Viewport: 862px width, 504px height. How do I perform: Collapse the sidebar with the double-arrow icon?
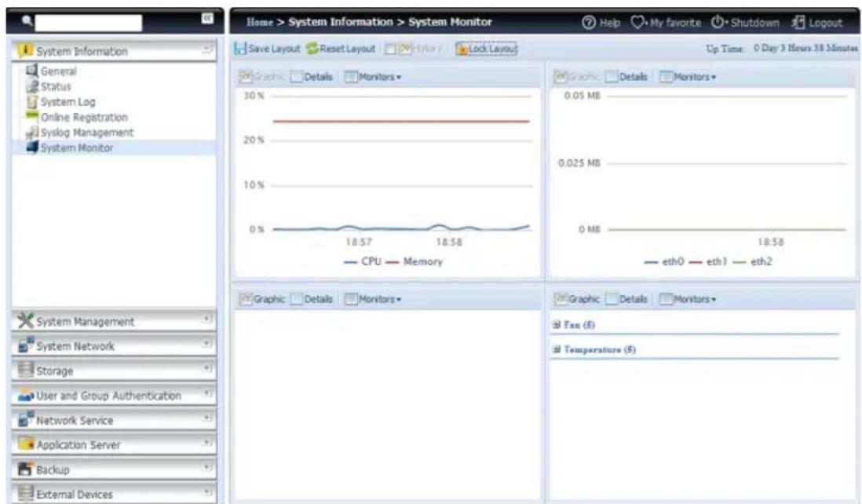(207, 19)
